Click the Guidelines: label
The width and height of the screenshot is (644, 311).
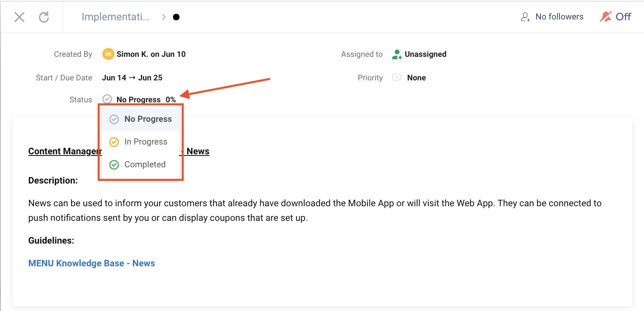(51, 240)
